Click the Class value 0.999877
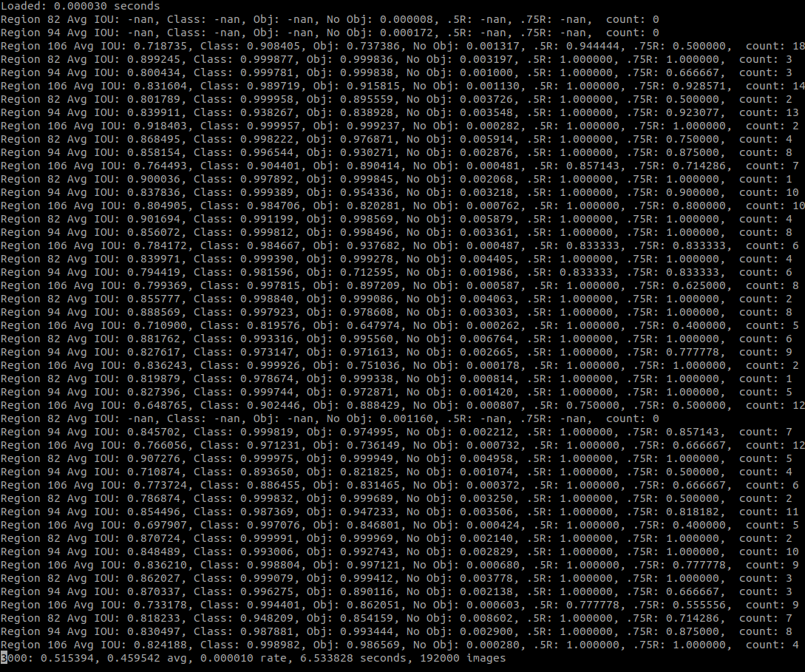 (266, 59)
